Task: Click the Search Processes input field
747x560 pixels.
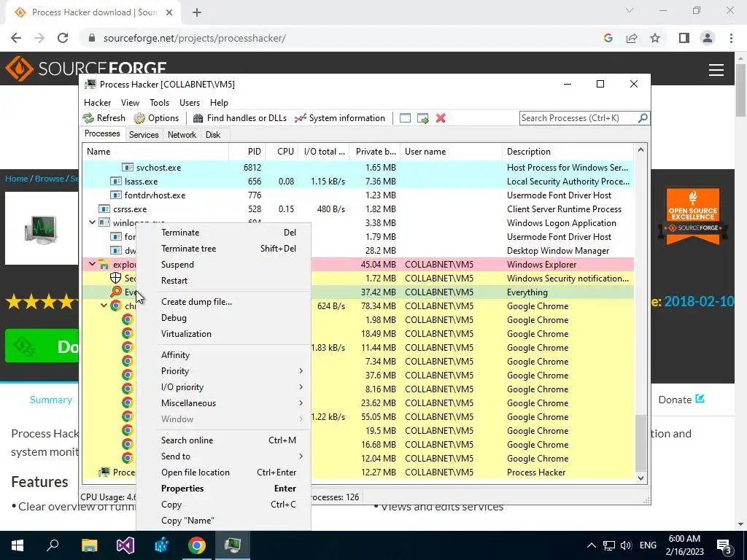Action: (x=578, y=118)
